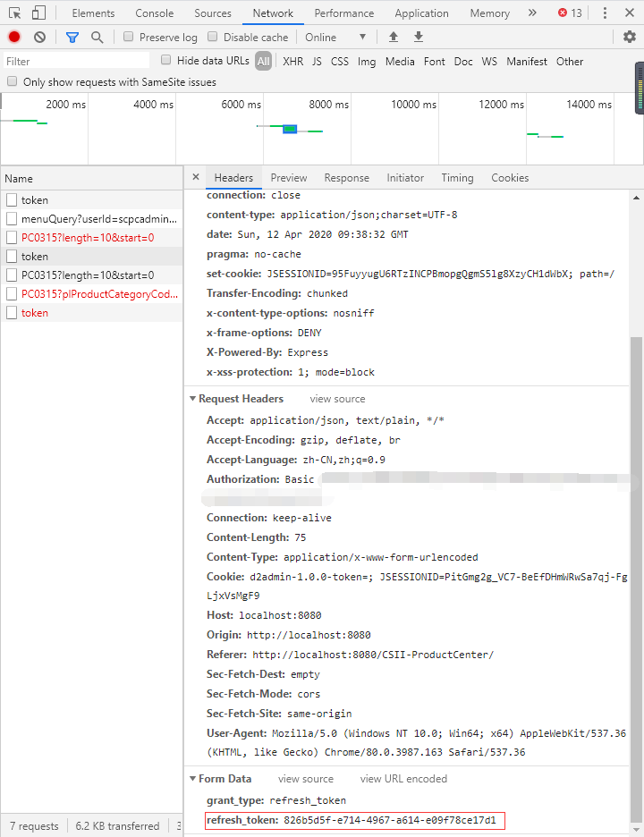The image size is (644, 837).
Task: Switch to the Console tab
Action: pos(155,13)
